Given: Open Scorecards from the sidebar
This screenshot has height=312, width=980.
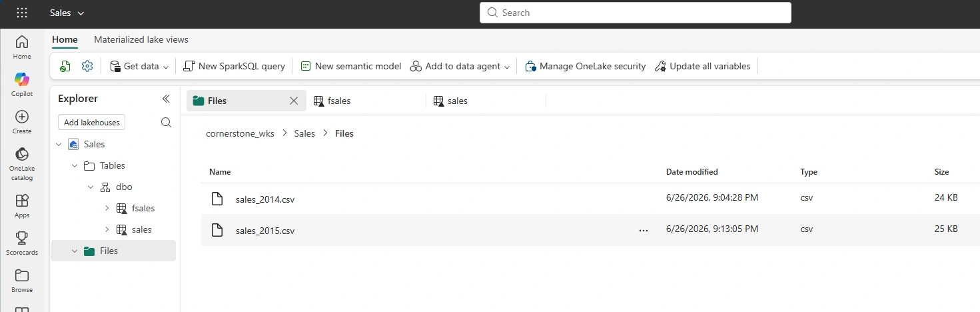Looking at the screenshot, I should [22, 243].
